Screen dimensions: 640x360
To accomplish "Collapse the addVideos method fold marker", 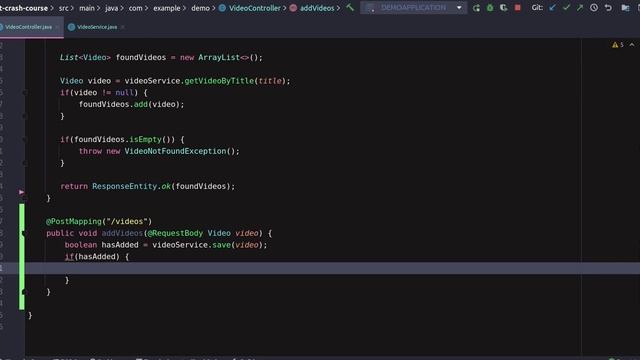I will pyautogui.click(x=24, y=233).
